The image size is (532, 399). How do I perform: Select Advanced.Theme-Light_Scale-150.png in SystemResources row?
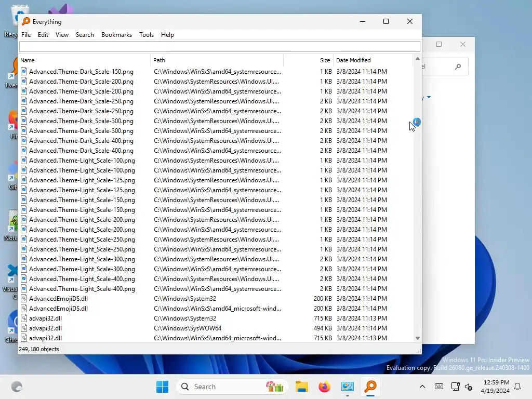(82, 200)
